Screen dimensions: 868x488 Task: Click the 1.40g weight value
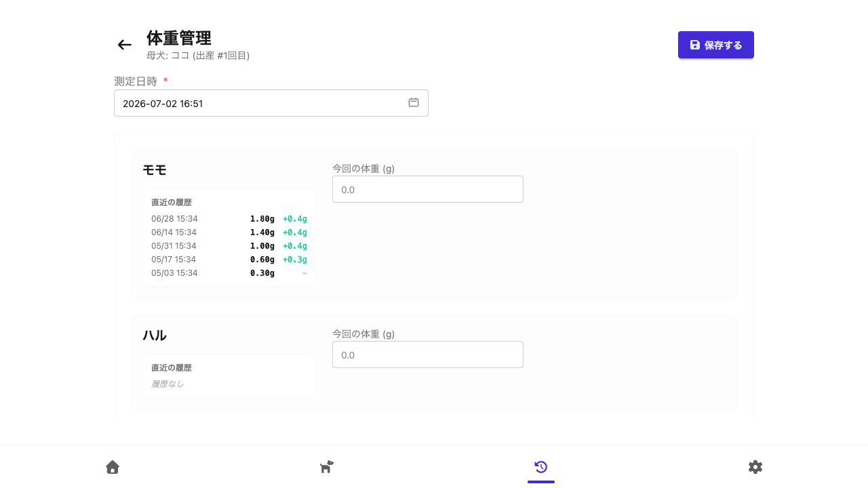pos(262,232)
